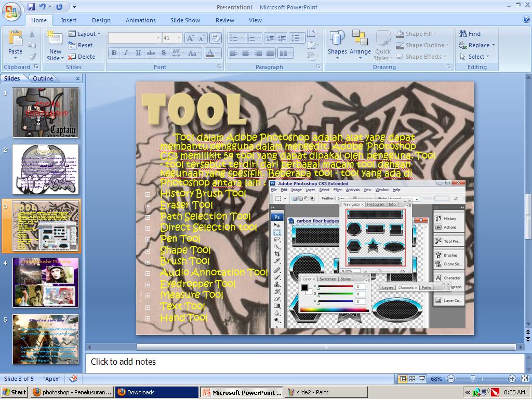Open the Shape Fill dropdown
Viewport: 532px width, 399px height.
click(x=418, y=33)
